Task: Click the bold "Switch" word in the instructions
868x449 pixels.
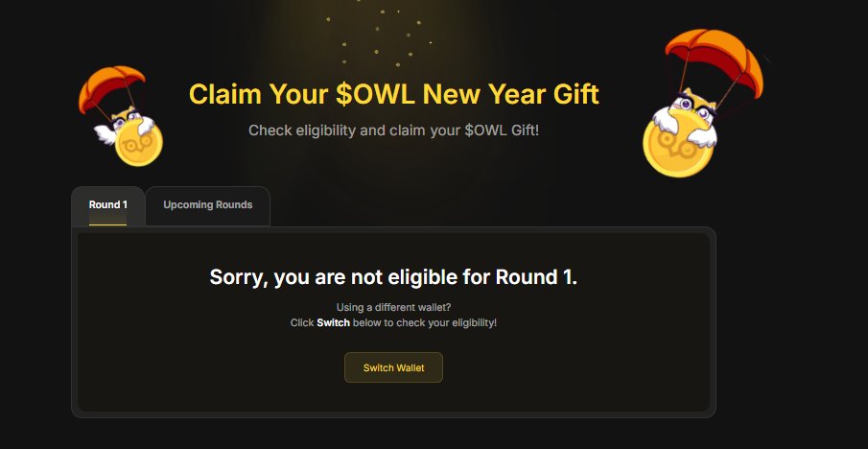Action: pos(333,323)
